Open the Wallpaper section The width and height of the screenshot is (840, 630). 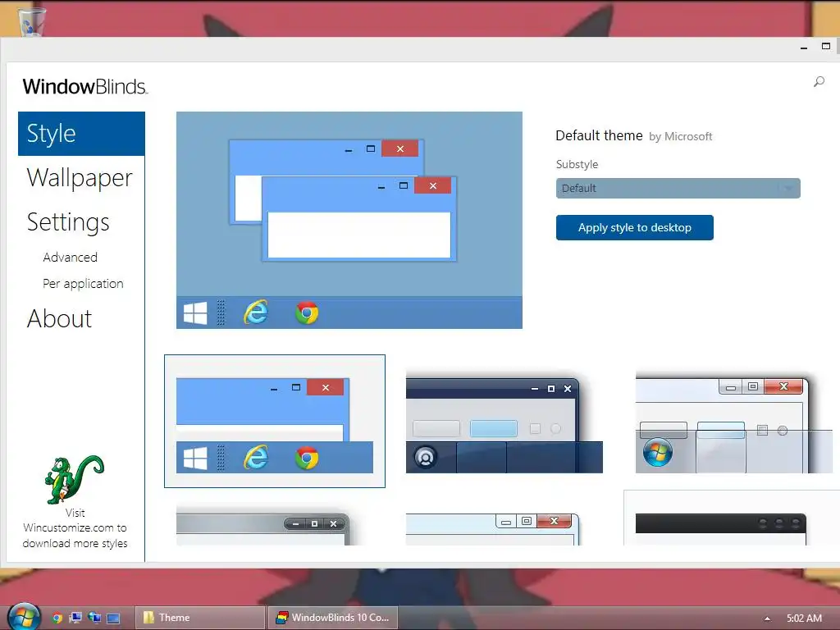pos(80,178)
